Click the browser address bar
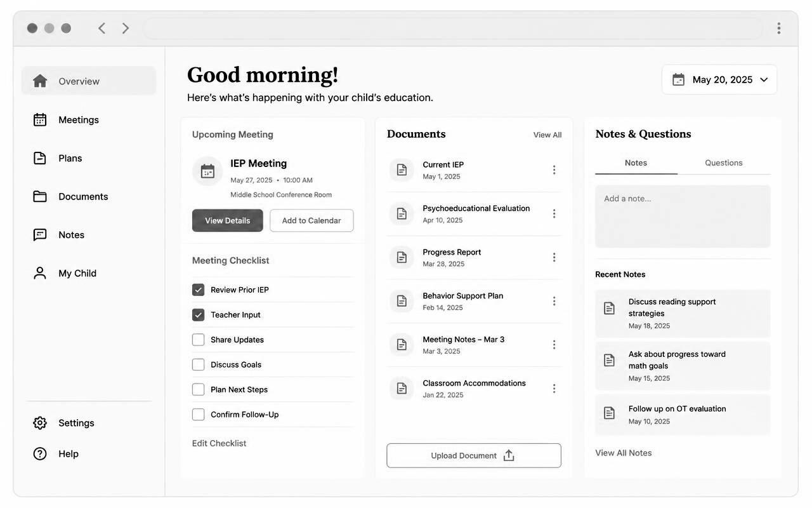The image size is (812, 508). pyautogui.click(x=453, y=29)
